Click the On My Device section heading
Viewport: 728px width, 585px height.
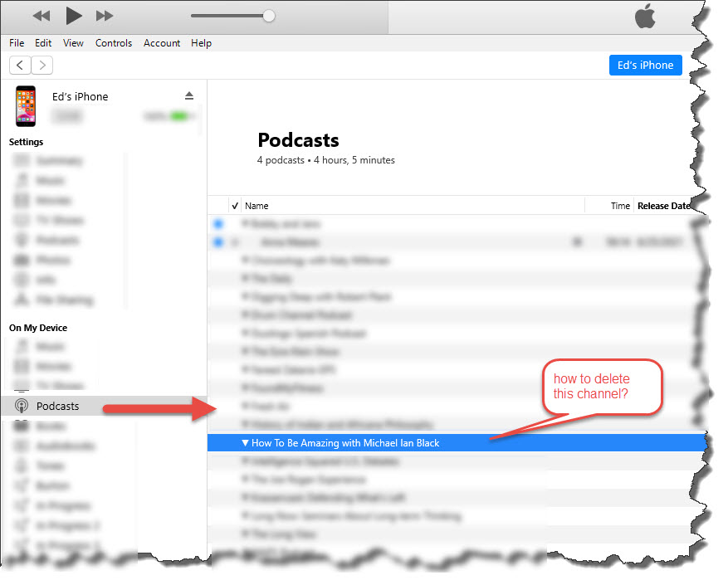(x=38, y=328)
